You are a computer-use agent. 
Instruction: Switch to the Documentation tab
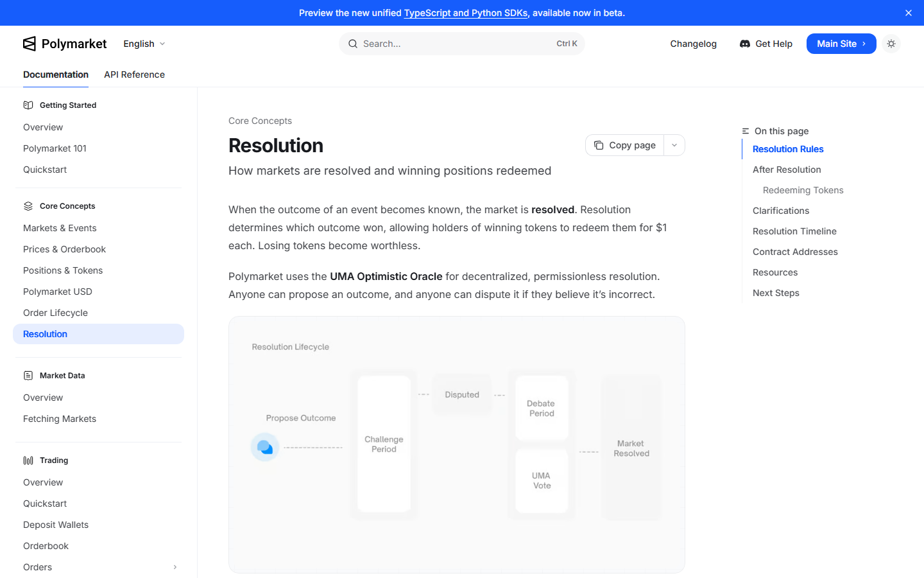tap(56, 74)
